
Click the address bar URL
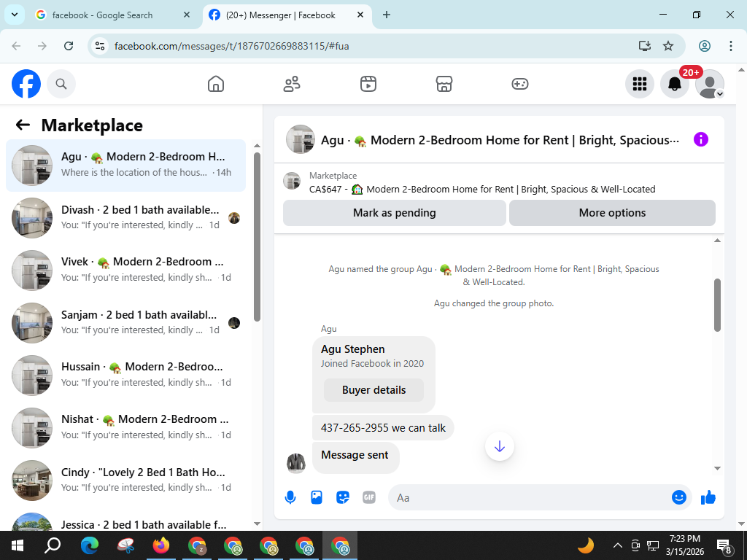click(231, 46)
